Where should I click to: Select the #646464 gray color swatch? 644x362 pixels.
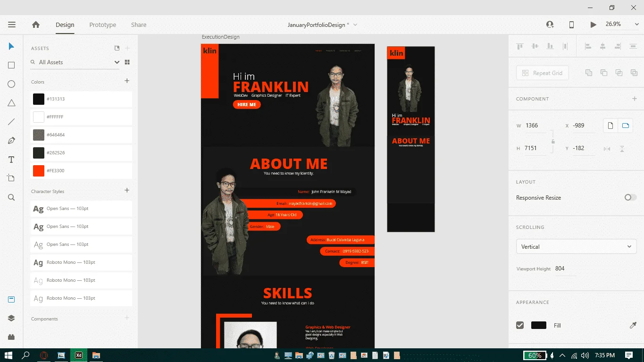click(39, 135)
